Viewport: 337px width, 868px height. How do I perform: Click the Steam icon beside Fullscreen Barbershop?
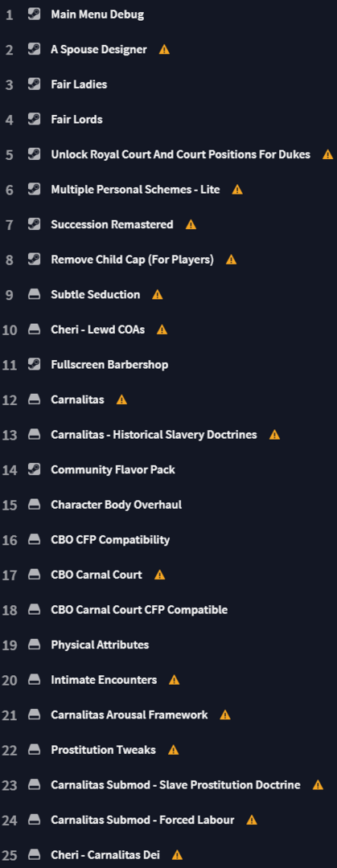coord(35,364)
